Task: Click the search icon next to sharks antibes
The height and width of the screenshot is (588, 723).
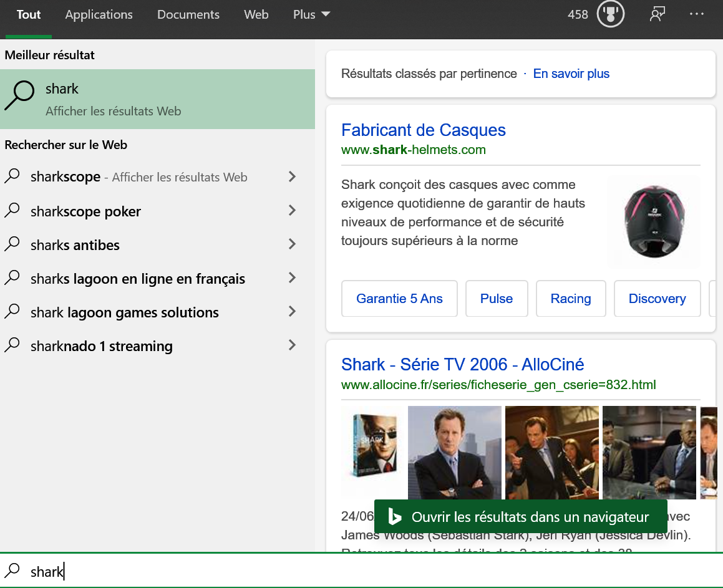Action: click(x=12, y=244)
